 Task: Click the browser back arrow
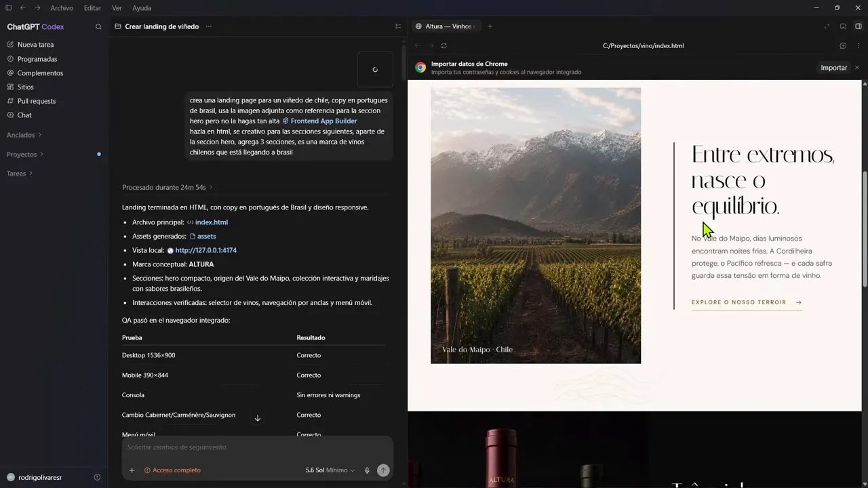point(418,45)
